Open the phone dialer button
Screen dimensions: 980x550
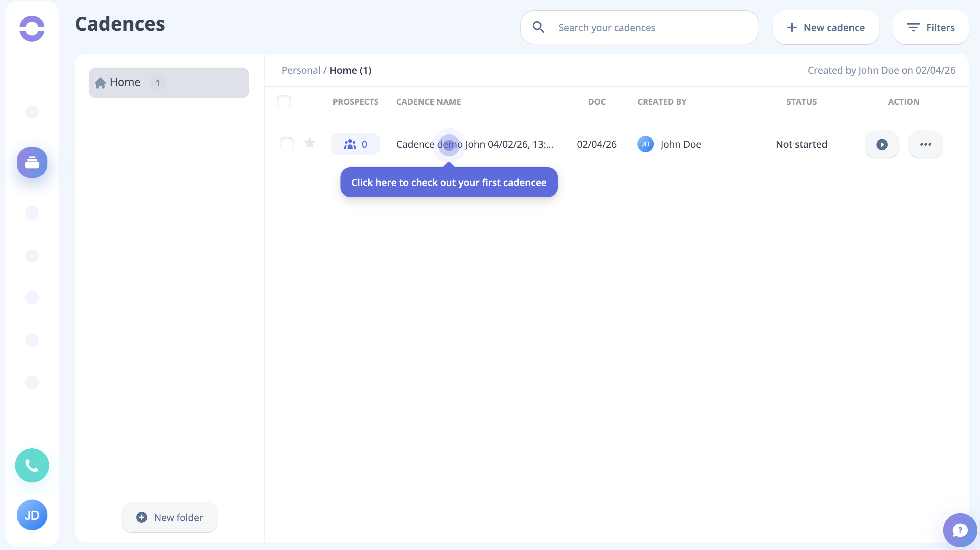32,465
